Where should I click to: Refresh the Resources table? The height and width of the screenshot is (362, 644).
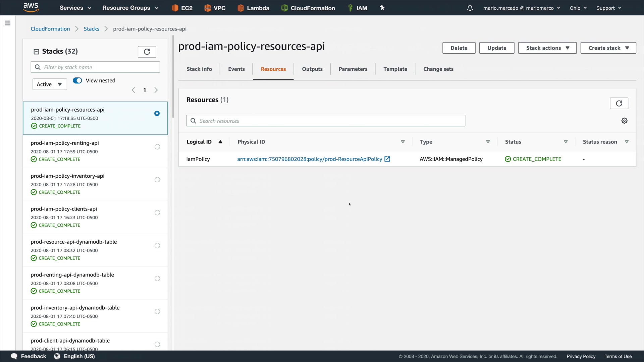point(619,104)
